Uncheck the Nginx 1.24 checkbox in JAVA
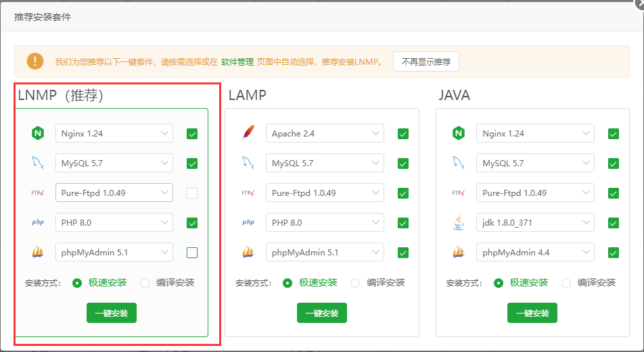The height and width of the screenshot is (352, 644). point(613,134)
